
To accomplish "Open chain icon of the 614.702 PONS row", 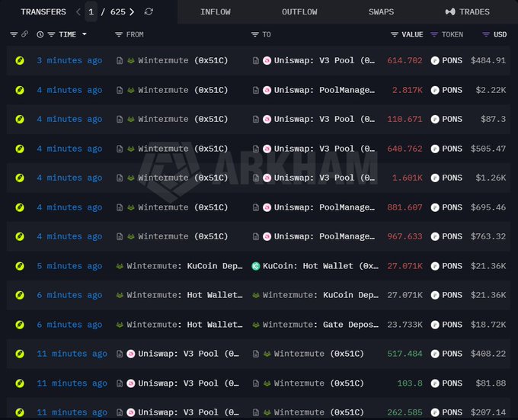I will click(x=20, y=60).
